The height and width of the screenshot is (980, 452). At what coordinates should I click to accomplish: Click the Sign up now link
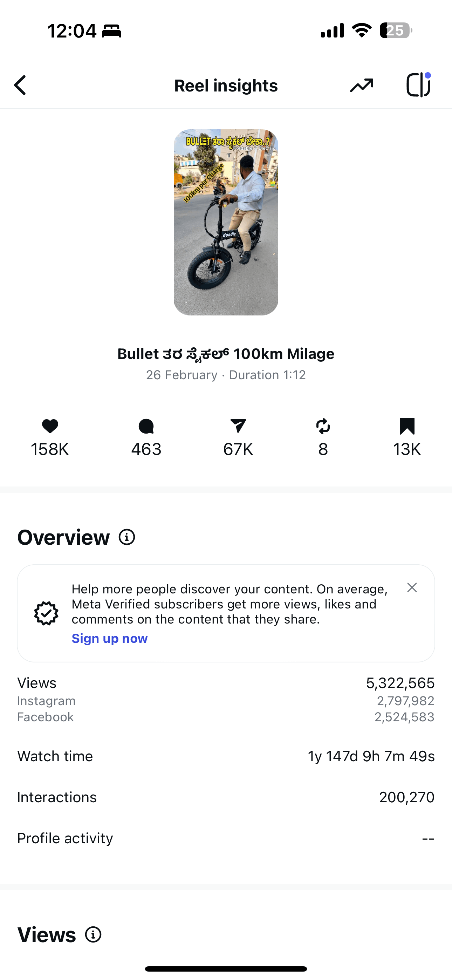click(110, 638)
